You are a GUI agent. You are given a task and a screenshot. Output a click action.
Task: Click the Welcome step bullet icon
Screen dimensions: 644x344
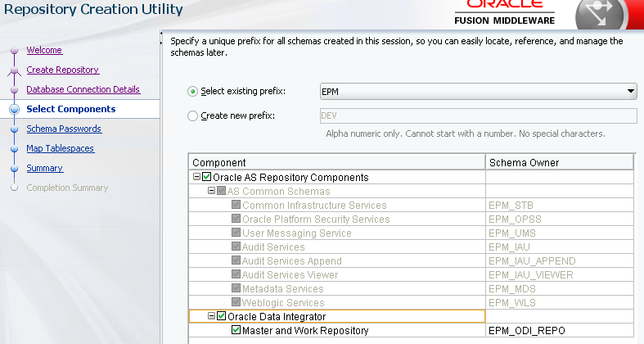(15, 51)
